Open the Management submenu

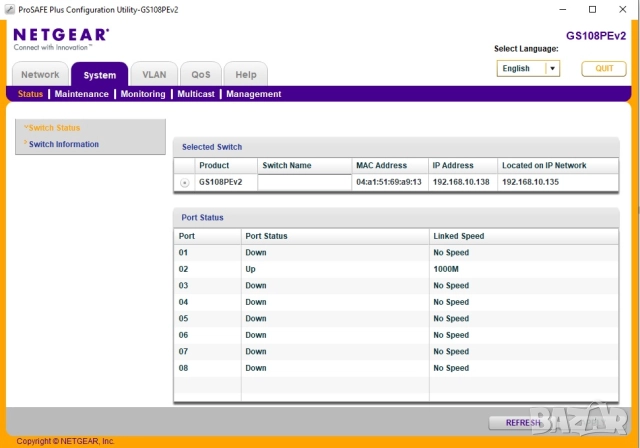254,94
